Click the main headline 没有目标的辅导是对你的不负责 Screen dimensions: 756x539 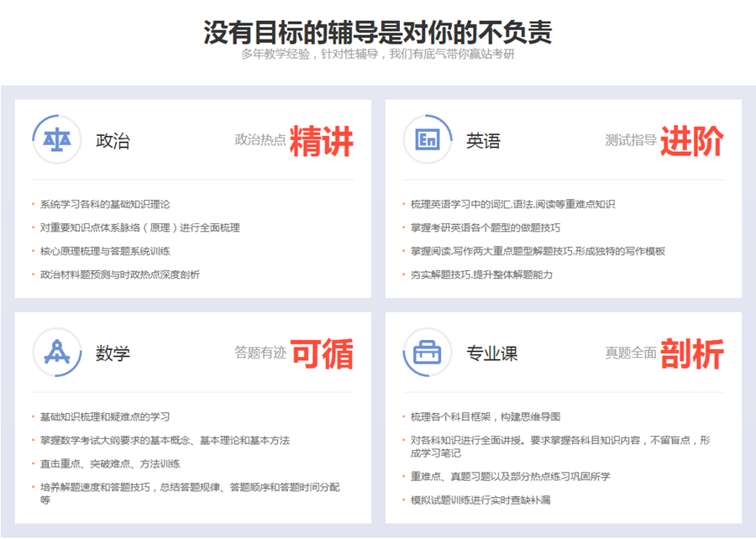(x=377, y=32)
